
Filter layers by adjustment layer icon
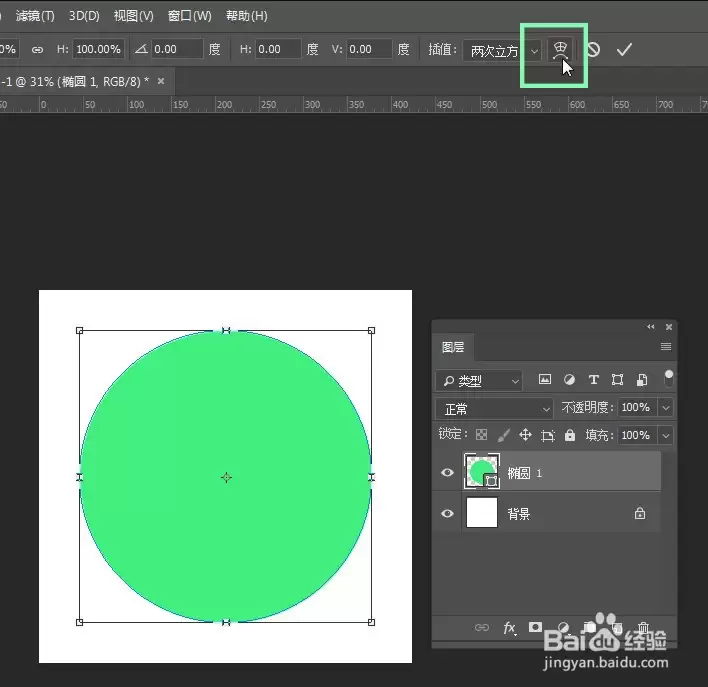[x=569, y=379]
